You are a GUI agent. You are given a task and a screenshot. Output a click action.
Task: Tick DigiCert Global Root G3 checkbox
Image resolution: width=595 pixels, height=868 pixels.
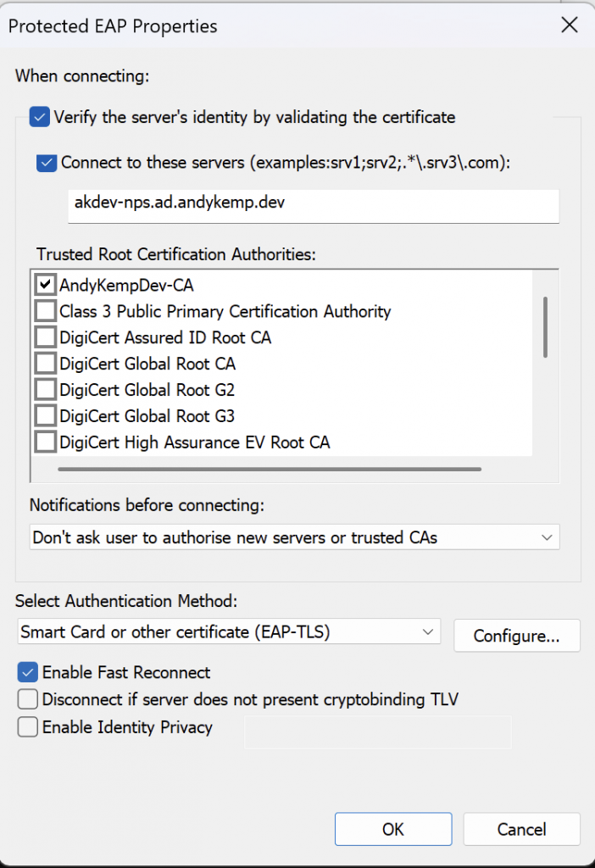click(46, 415)
